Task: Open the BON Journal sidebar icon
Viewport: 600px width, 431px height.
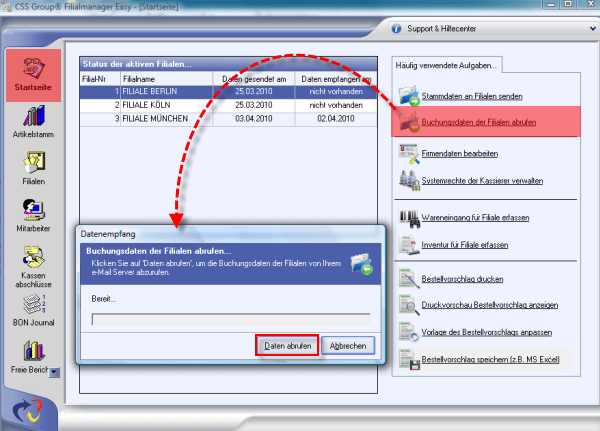Action: pyautogui.click(x=34, y=304)
